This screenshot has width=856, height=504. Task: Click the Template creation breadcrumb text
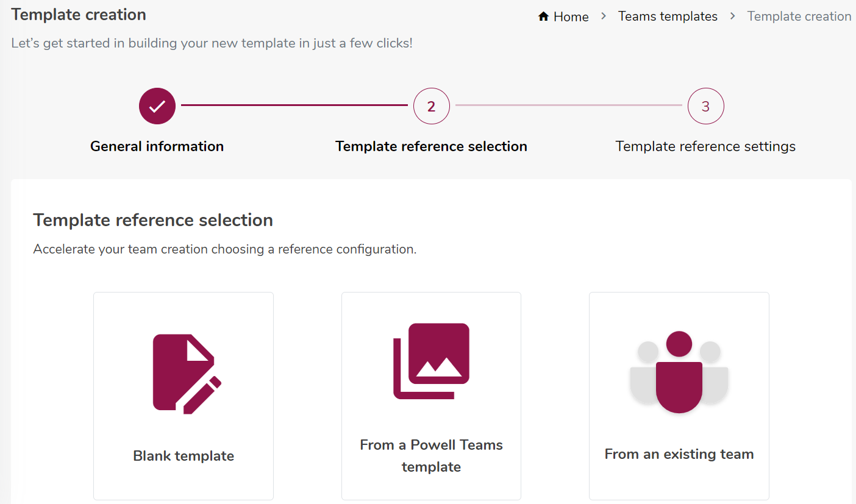click(799, 16)
